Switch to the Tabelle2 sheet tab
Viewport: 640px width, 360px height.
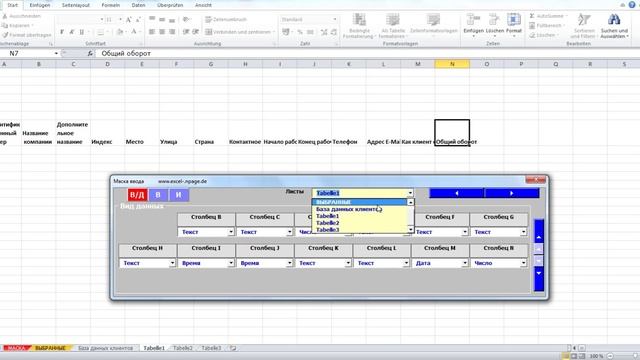click(x=182, y=348)
